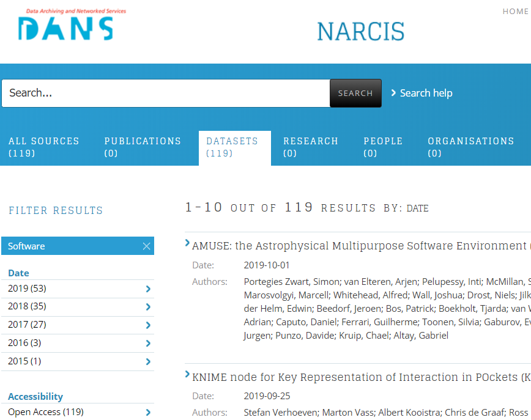The height and width of the screenshot is (420, 531).
Task: Click the DANS logo
Action: coord(72,24)
